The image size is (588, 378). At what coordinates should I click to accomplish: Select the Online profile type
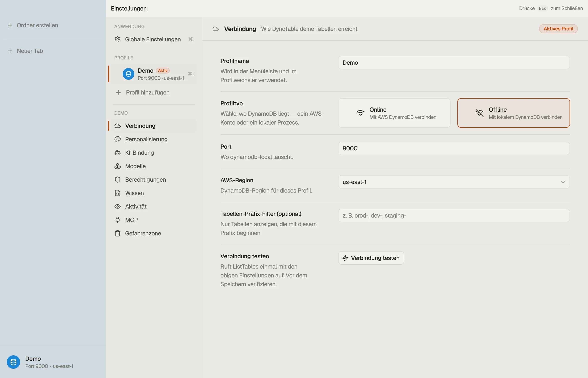click(x=394, y=113)
